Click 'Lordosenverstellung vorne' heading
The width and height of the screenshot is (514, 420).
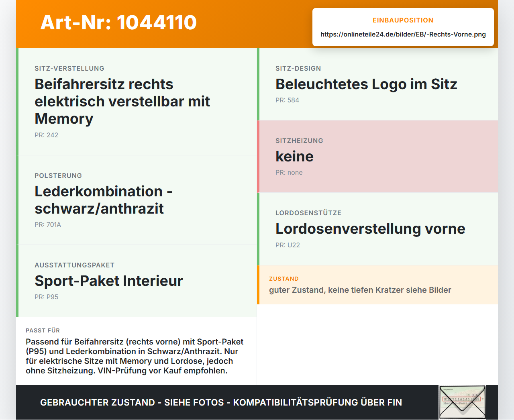(x=370, y=229)
